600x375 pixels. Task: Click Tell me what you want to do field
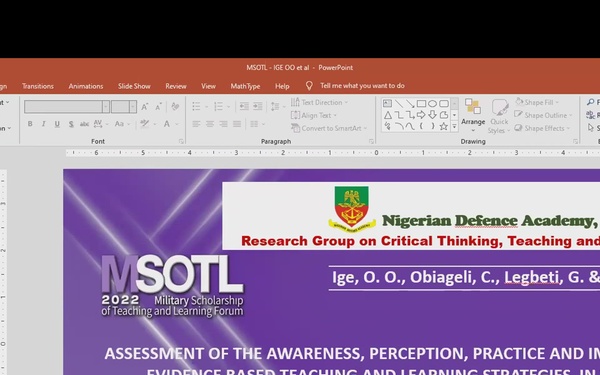pyautogui.click(x=362, y=86)
